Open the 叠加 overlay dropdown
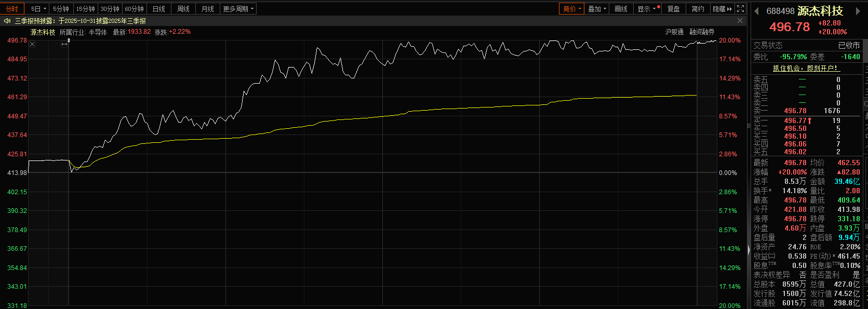 click(x=597, y=9)
